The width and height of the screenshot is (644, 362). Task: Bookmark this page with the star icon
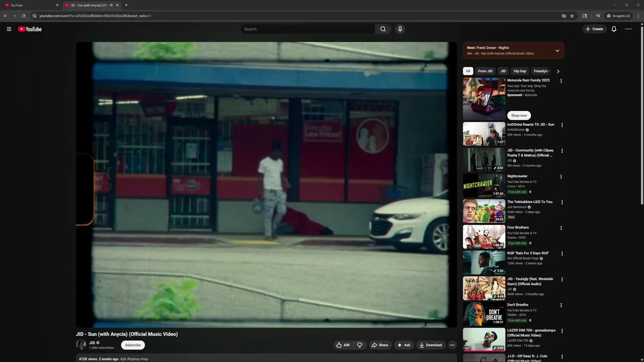point(572,16)
